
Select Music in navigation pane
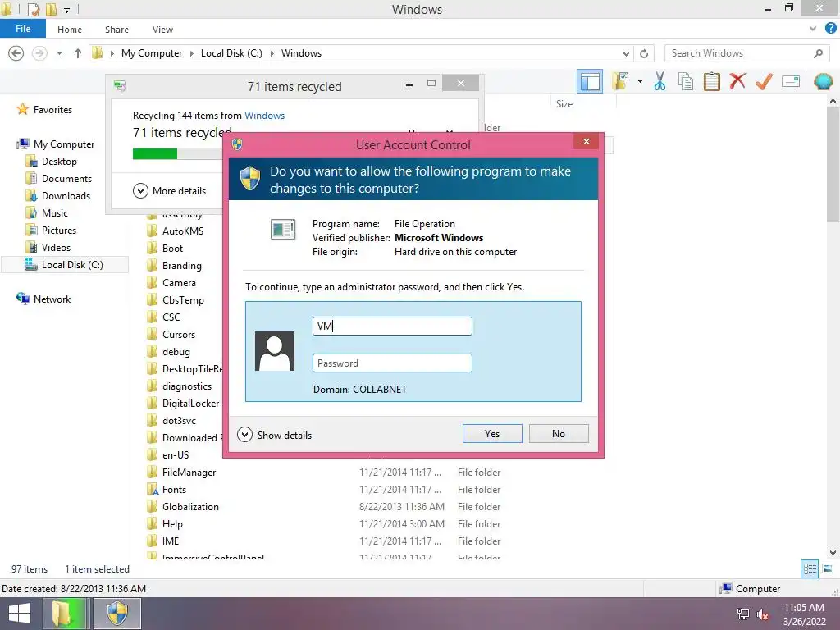[47, 212]
